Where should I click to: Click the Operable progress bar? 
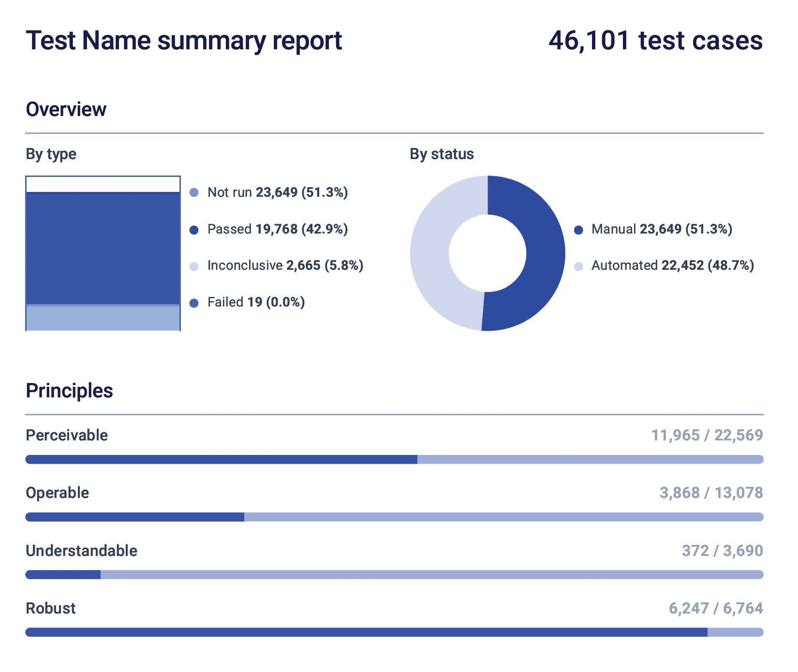point(394,517)
